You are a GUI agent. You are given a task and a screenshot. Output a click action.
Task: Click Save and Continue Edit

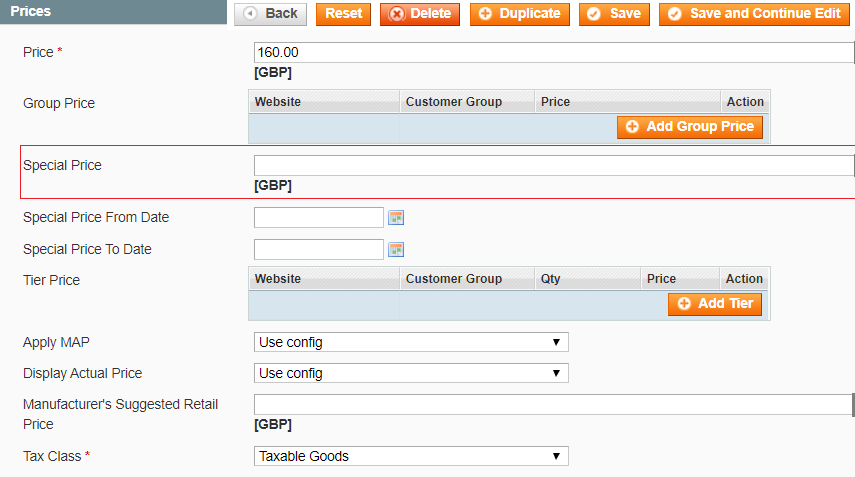(754, 14)
